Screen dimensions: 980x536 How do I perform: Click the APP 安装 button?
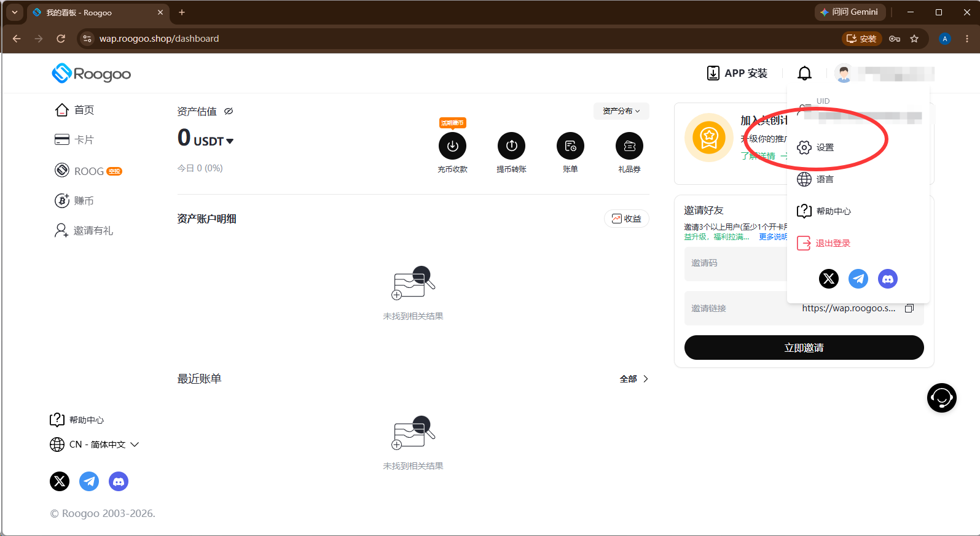pos(737,74)
